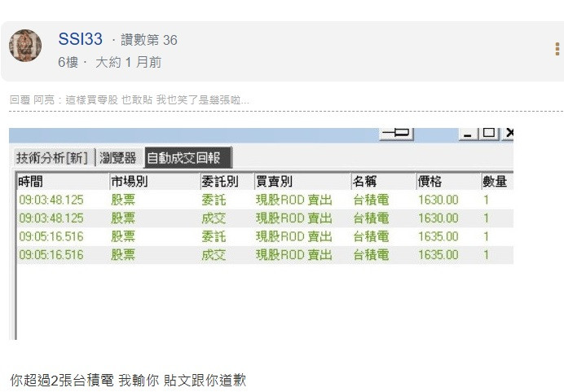
Task: Select the 成交 cell at 09:03:48.125
Action: point(214,218)
